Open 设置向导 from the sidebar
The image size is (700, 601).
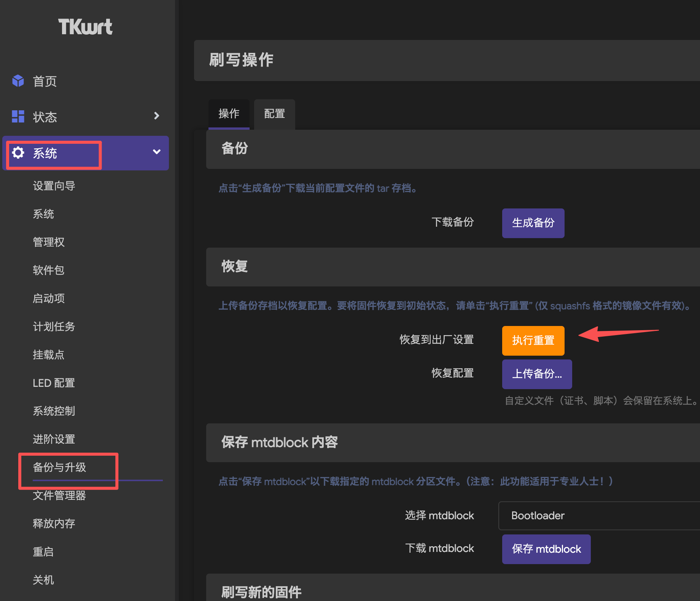54,186
